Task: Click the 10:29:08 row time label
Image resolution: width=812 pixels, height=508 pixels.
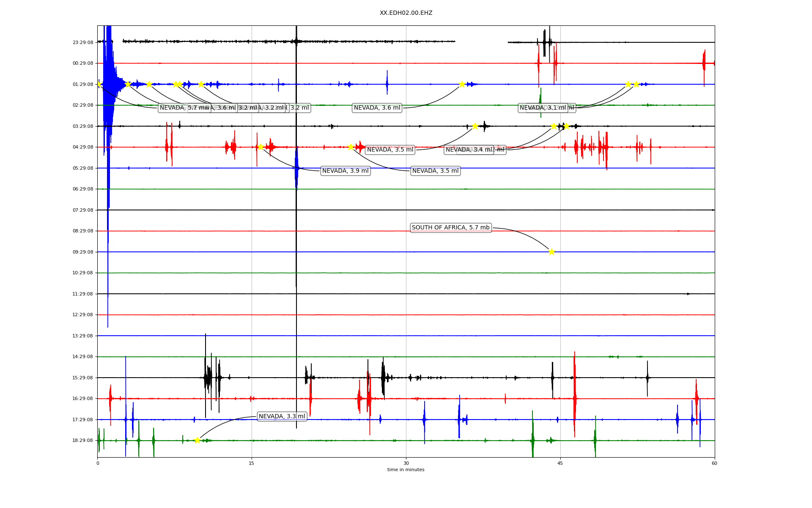Action: [83, 273]
